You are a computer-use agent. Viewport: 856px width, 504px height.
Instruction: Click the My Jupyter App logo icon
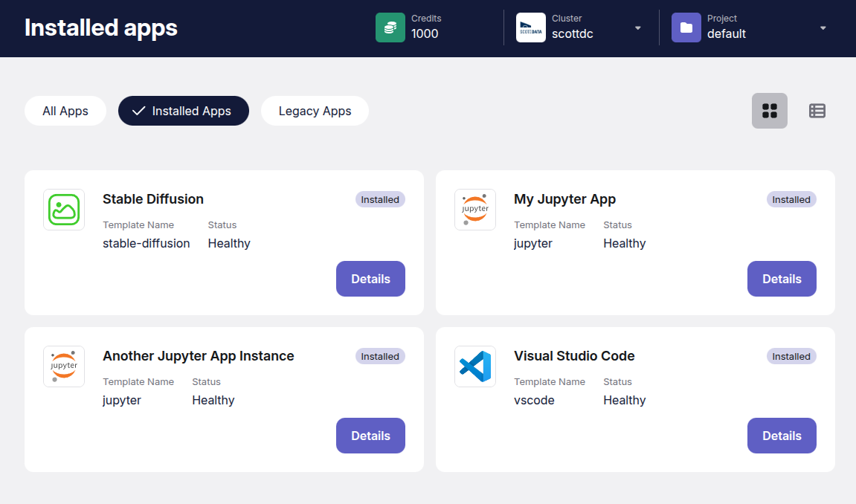pyautogui.click(x=475, y=210)
